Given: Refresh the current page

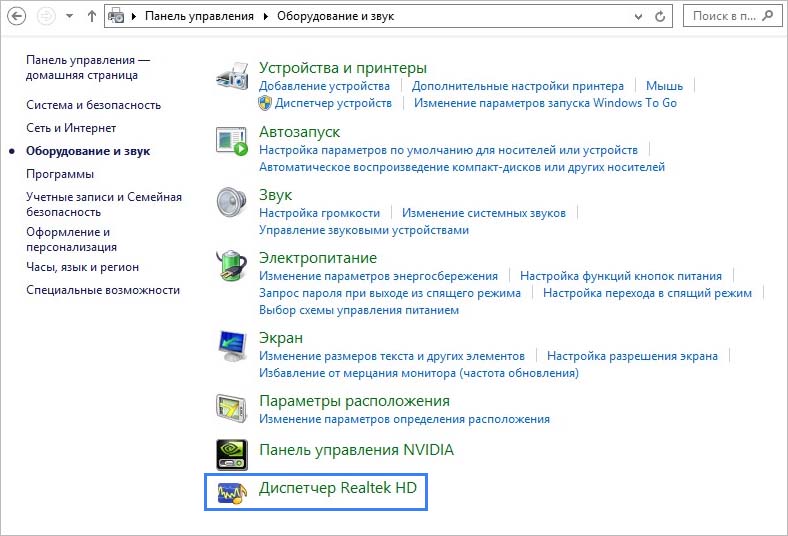Looking at the screenshot, I should (x=660, y=17).
